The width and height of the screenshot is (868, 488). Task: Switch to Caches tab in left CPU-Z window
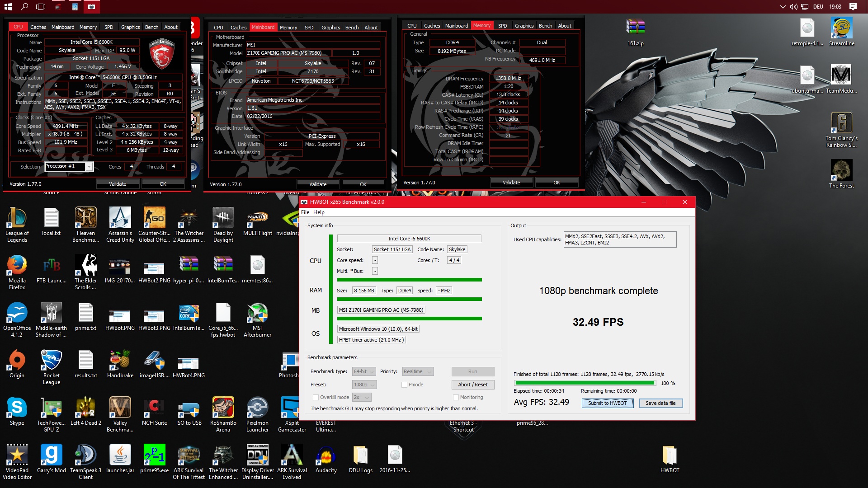point(38,27)
